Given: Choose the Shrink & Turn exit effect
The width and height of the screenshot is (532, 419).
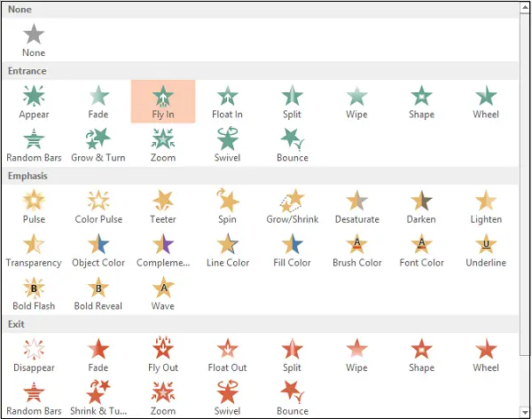Looking at the screenshot, I should click(98, 399).
